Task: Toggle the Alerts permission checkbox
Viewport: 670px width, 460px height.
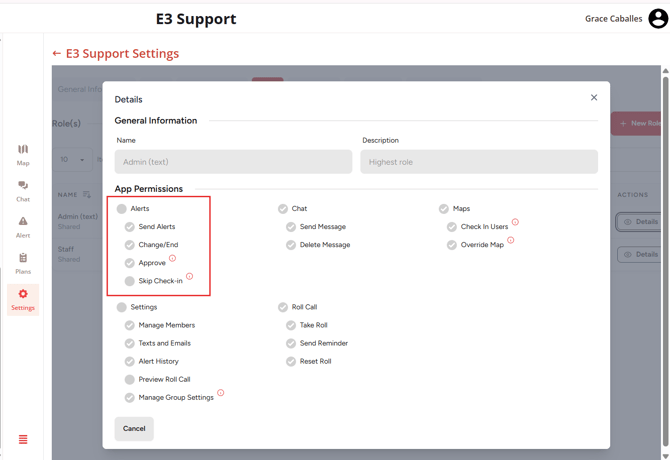Action: coord(122,209)
